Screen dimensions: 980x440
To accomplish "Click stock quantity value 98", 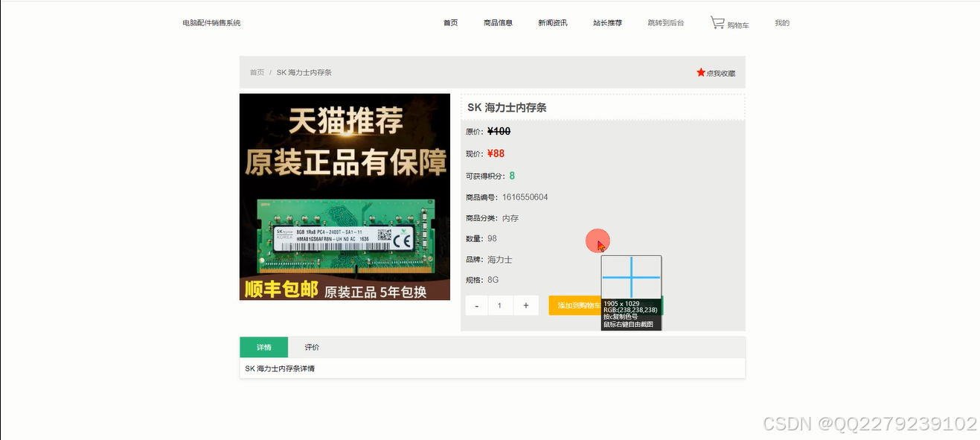I will (x=492, y=238).
